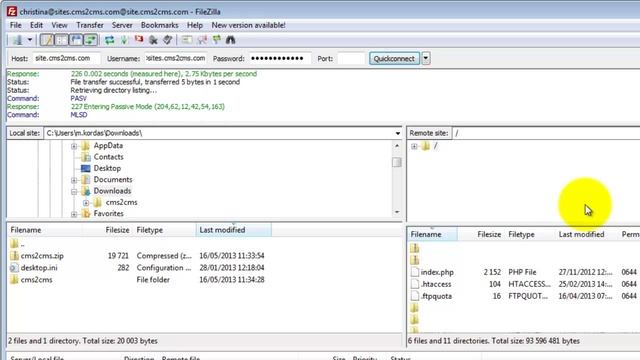Expand the Documents tree node
Viewport: 640px width, 360px height.
[x=74, y=180]
